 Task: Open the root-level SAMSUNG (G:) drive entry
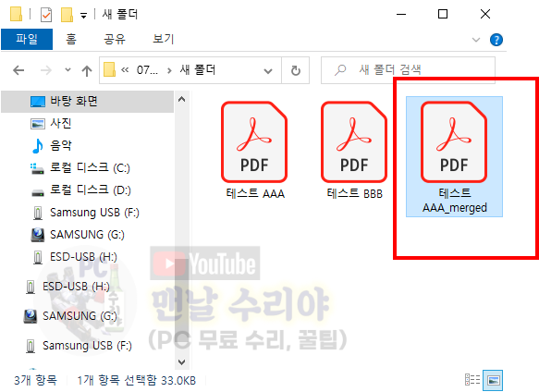tap(87, 315)
